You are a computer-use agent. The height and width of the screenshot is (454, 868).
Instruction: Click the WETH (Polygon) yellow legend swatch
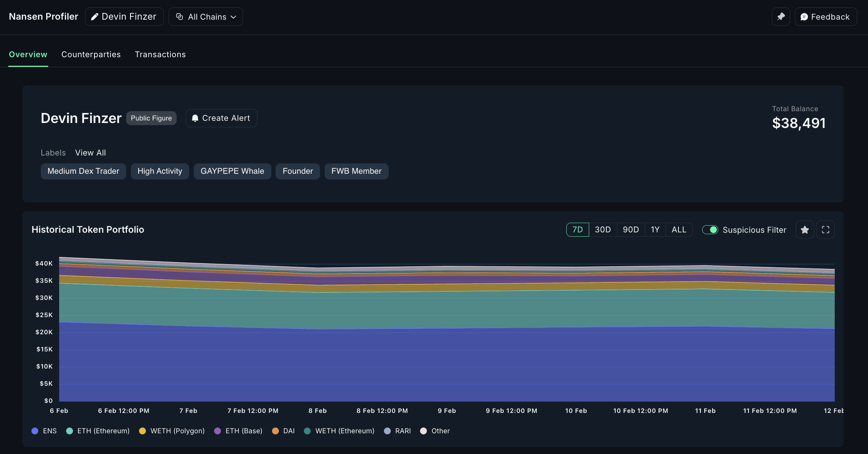(142, 431)
